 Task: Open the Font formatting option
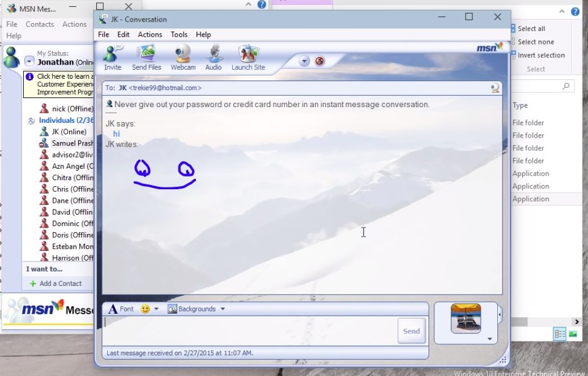(121, 309)
